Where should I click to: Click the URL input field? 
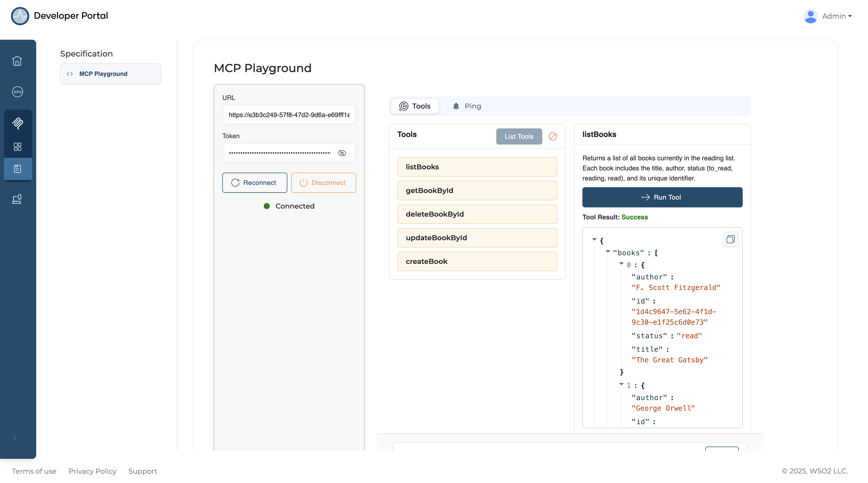click(289, 115)
